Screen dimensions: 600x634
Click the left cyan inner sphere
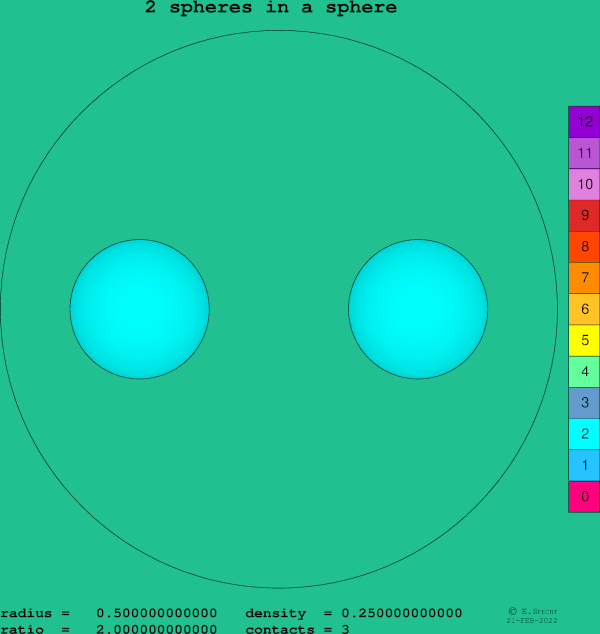pyautogui.click(x=139, y=309)
